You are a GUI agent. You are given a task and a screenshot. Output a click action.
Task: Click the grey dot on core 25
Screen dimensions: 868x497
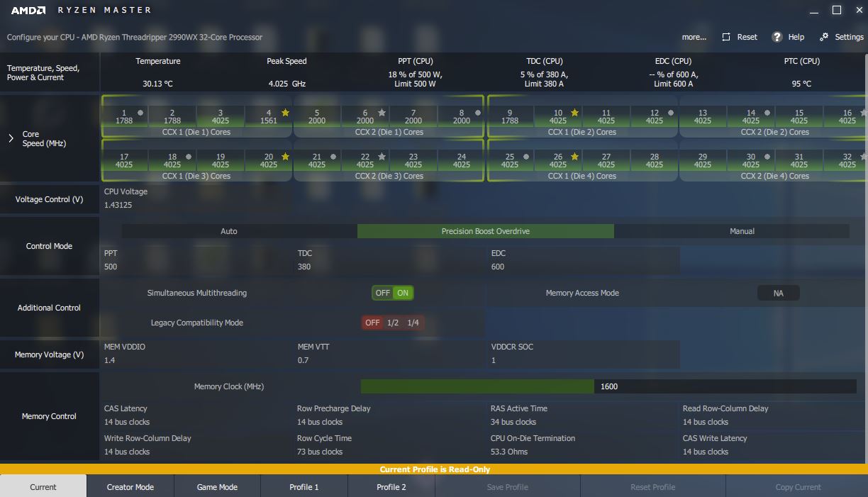[526, 157]
